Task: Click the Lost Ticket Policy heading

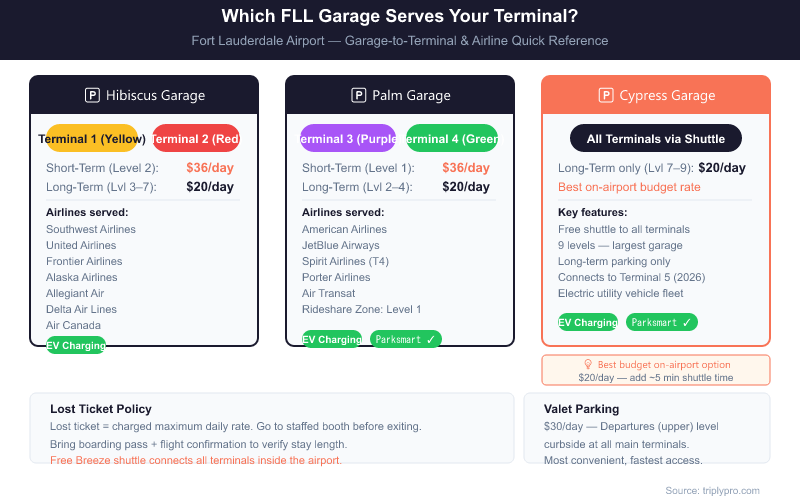Action: coord(101,409)
